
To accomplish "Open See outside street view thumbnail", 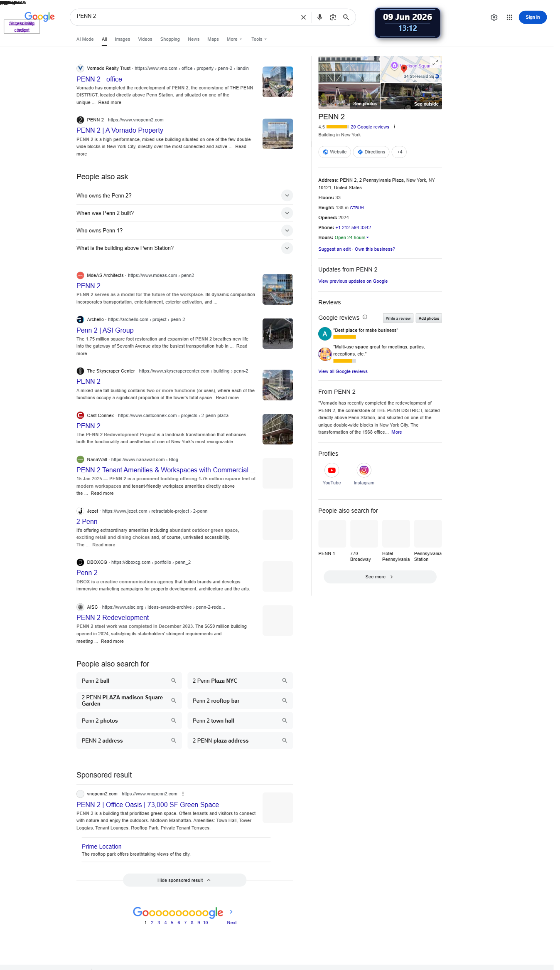I will point(411,96).
